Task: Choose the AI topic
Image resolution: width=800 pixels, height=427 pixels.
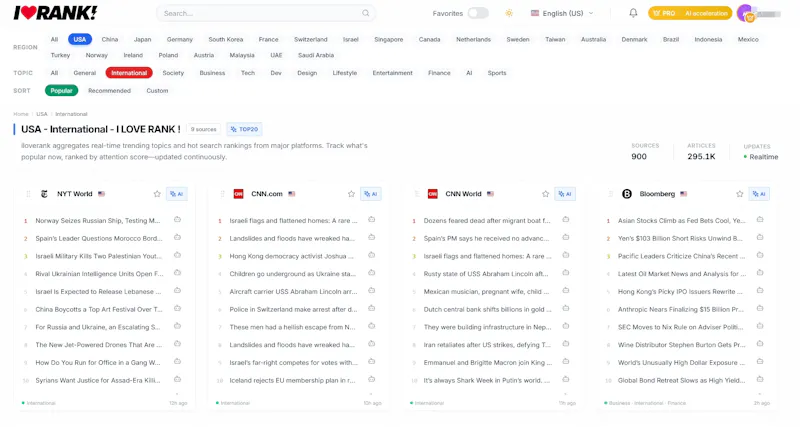Action: (469, 73)
